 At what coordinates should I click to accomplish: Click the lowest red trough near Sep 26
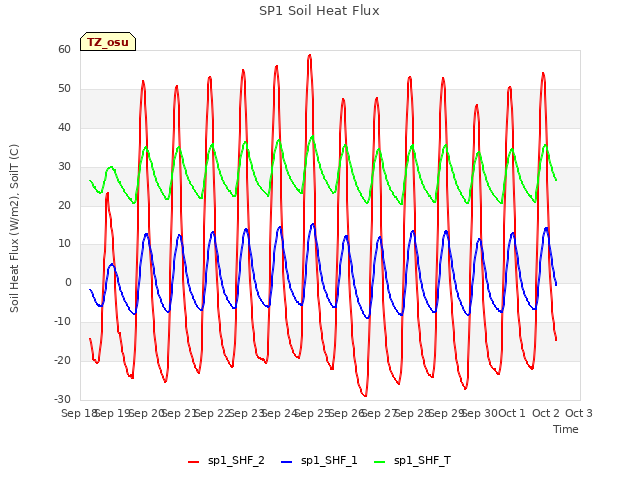point(365,395)
